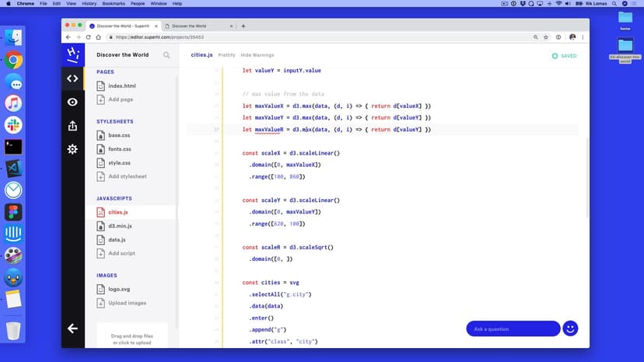Open the base.css stylesheet
This screenshot has height=362, width=644.
coord(119,135)
